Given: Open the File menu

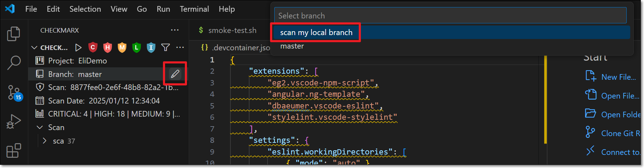Looking at the screenshot, I should click(x=31, y=9).
